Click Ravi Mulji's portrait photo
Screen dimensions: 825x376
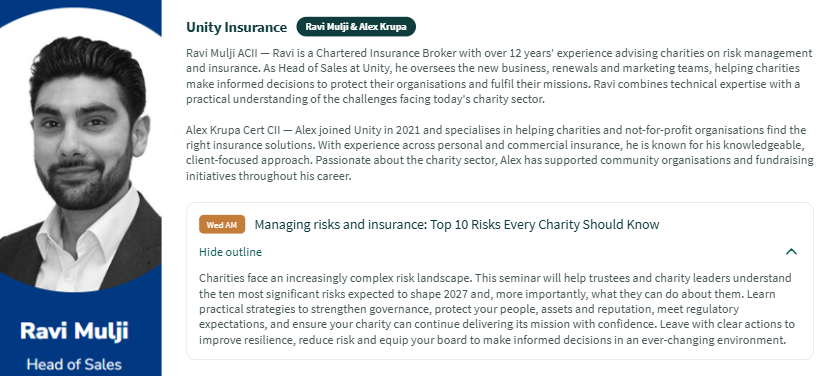[x=81, y=158]
